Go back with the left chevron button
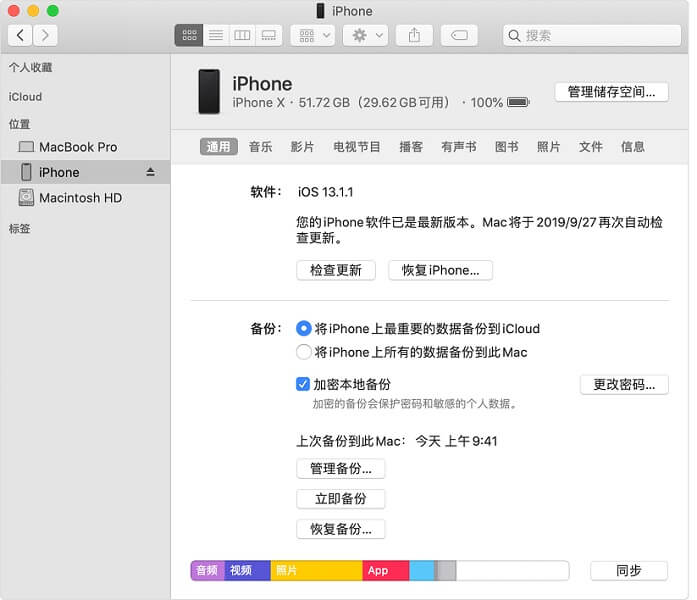 pos(20,35)
